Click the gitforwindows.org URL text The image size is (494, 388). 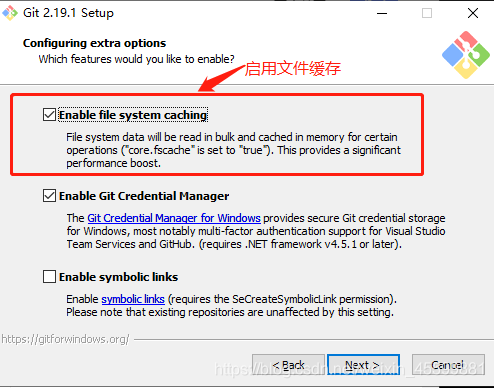[65, 339]
